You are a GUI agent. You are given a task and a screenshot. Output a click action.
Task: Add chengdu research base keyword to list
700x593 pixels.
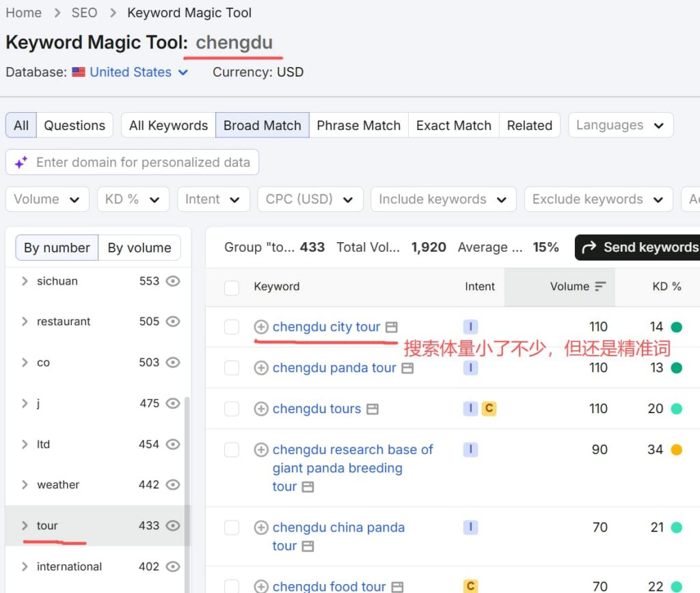pos(261,449)
